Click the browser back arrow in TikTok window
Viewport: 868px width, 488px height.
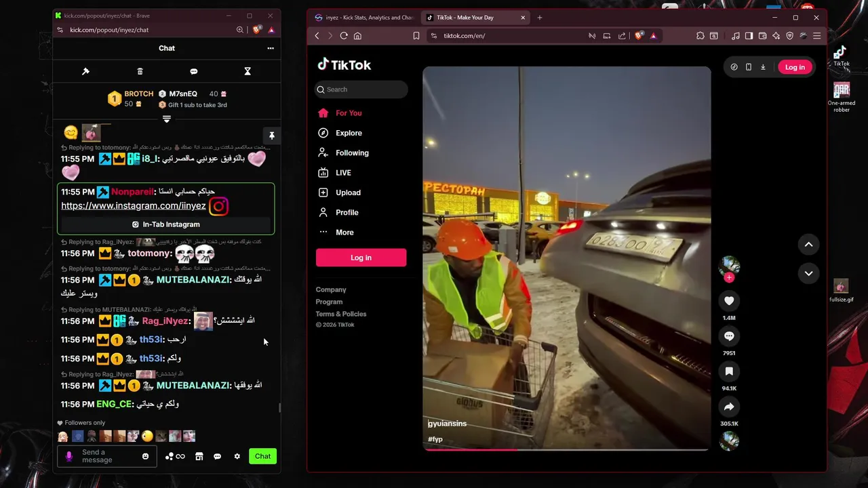317,36
